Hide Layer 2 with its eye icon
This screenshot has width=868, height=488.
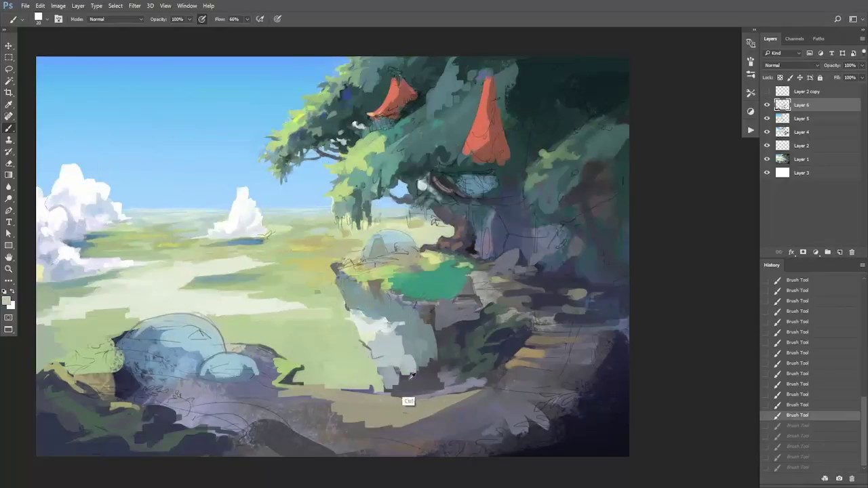coord(767,146)
